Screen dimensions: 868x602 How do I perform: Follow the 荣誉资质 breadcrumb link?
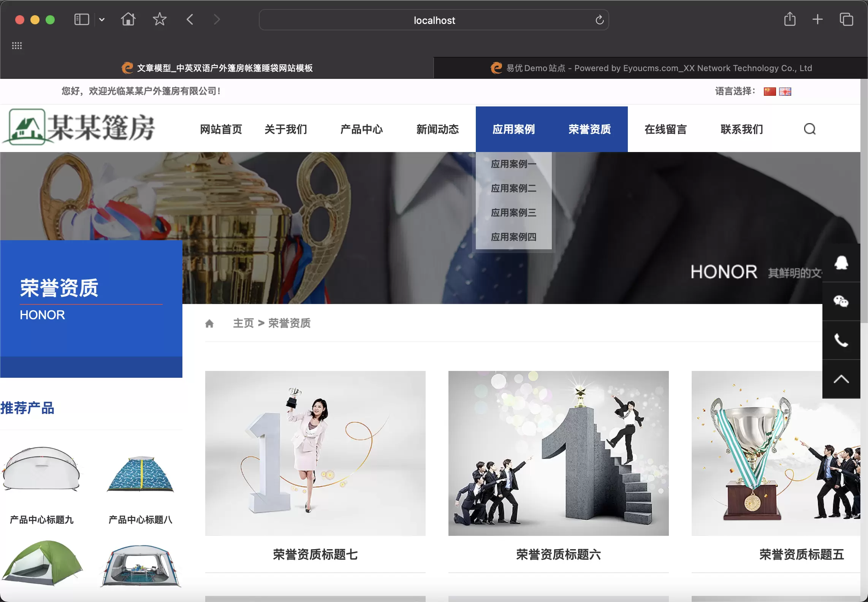click(290, 323)
